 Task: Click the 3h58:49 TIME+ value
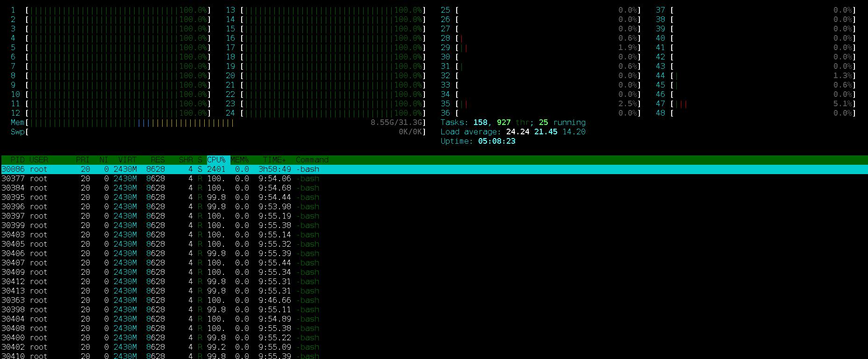click(274, 169)
